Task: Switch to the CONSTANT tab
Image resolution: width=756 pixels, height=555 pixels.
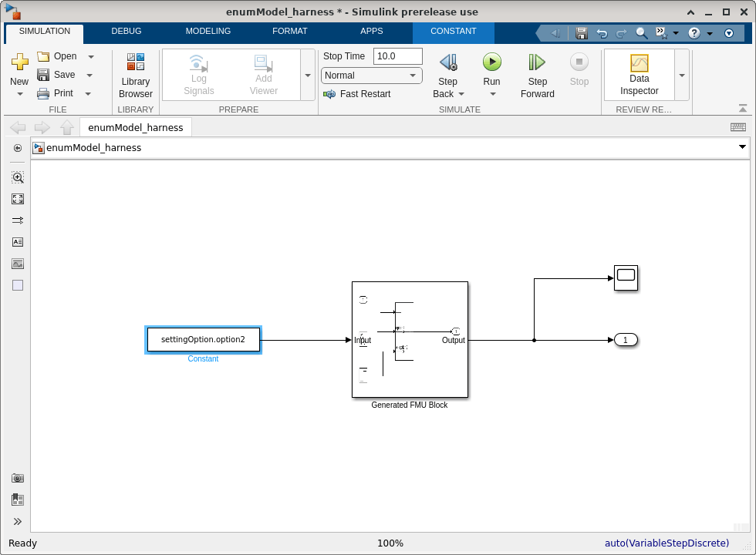Action: tap(454, 32)
